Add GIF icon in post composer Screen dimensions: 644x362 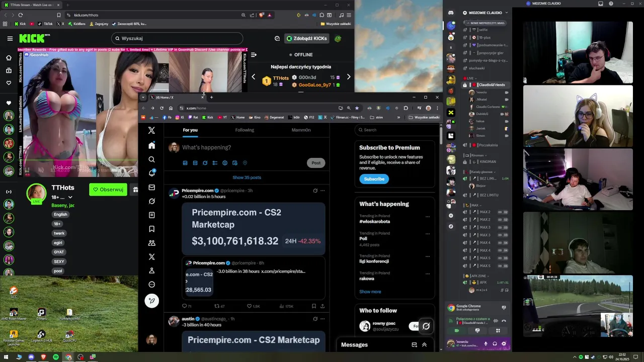coord(195,163)
